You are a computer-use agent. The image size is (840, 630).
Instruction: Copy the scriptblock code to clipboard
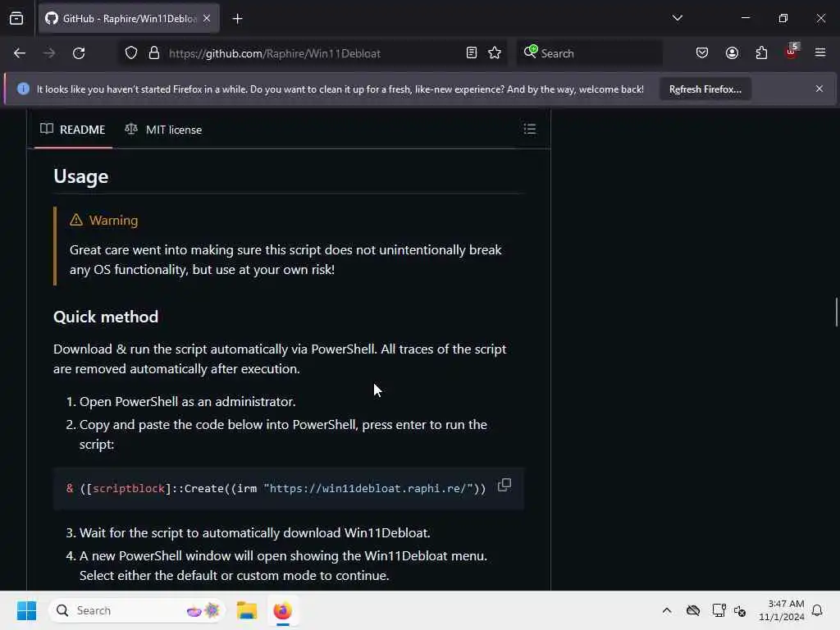pos(504,486)
